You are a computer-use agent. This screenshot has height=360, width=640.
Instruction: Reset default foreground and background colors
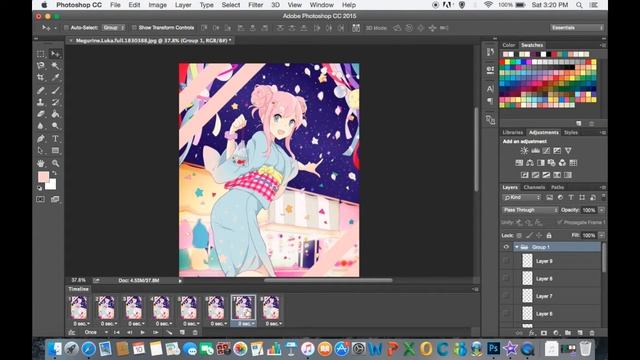[40, 188]
